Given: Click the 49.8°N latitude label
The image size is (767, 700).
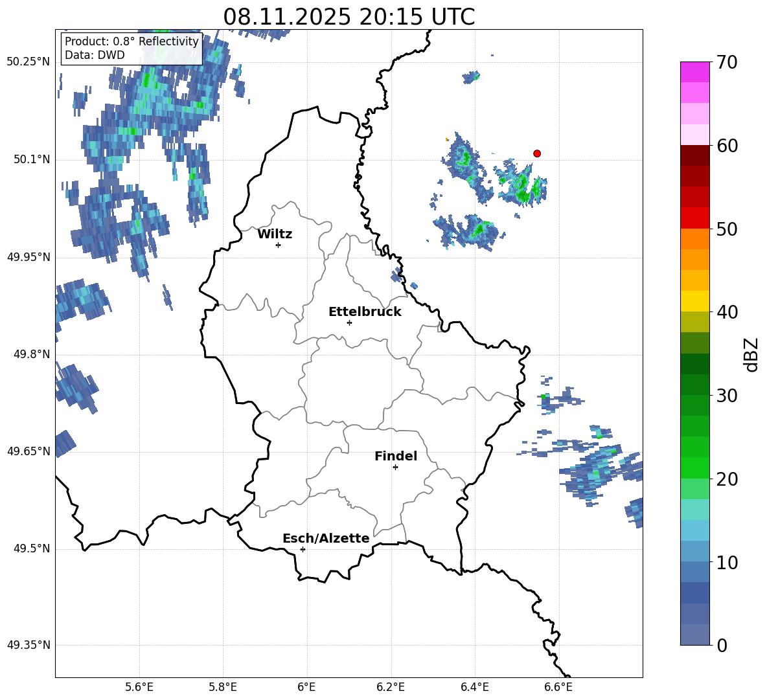Looking at the screenshot, I should point(32,354).
